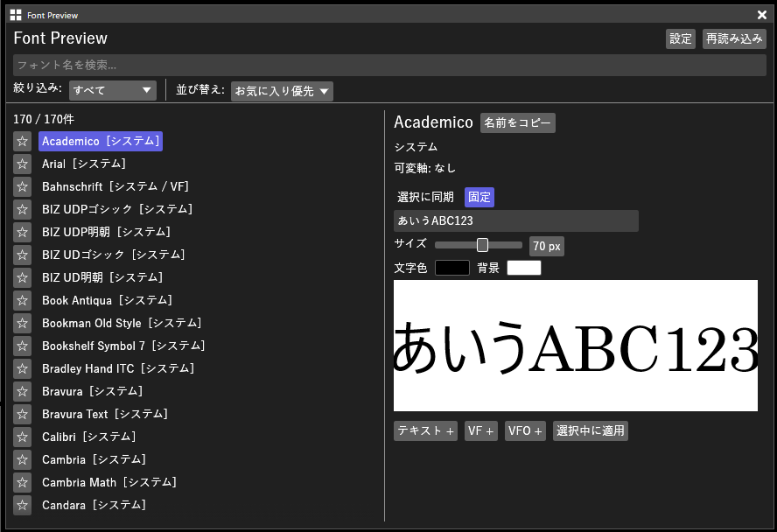Click the あいうABC123 sample text field
Image resolution: width=777 pixels, height=532 pixels.
(x=516, y=220)
